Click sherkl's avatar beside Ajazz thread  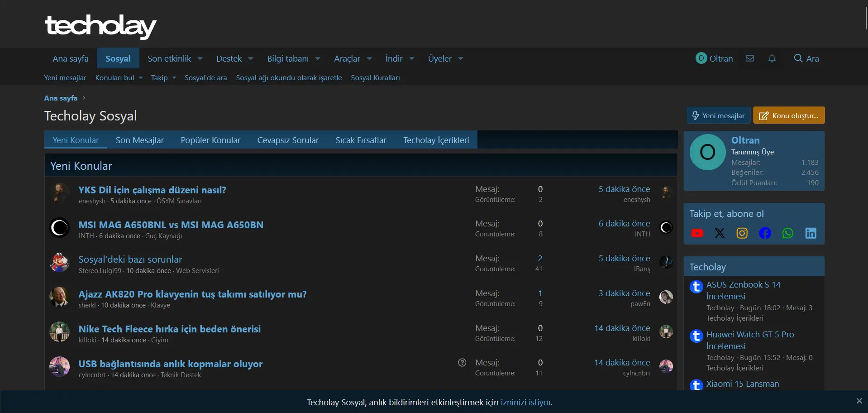pos(59,297)
